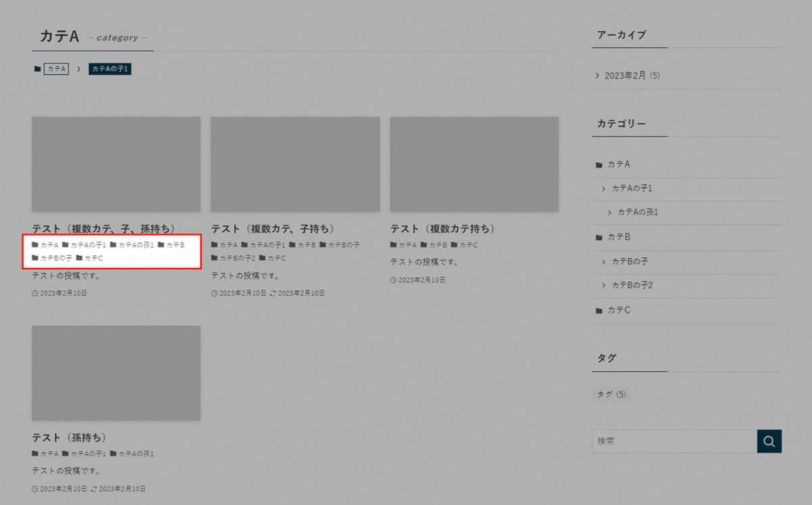Viewport: 812px width, 505px height.
Task: Click カテB folder icon under テスト（複数カテ持ち）
Action: coord(424,245)
